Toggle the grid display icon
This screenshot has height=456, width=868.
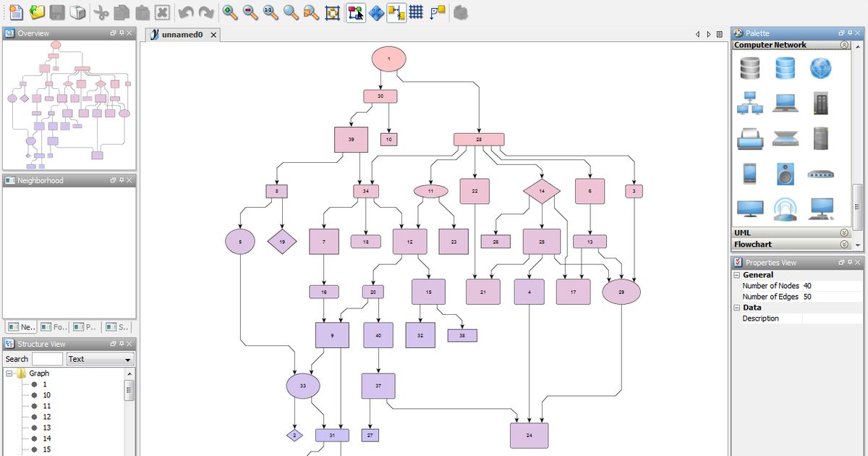click(415, 12)
